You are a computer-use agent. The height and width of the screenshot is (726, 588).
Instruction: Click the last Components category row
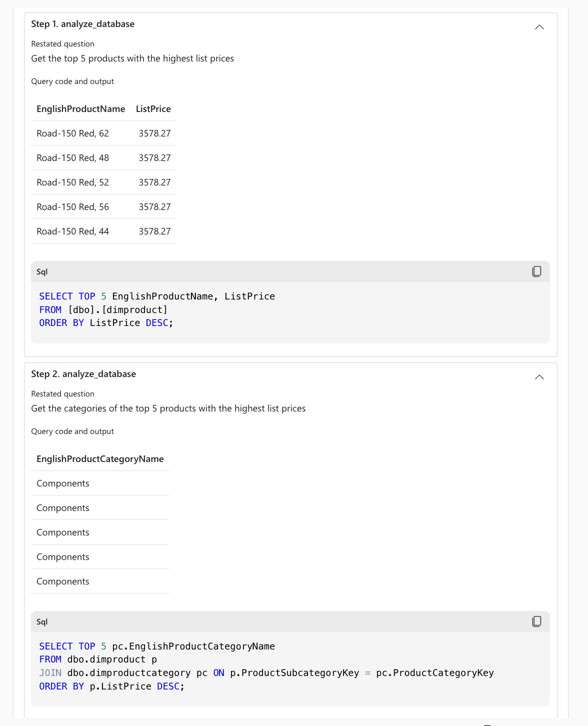63,581
